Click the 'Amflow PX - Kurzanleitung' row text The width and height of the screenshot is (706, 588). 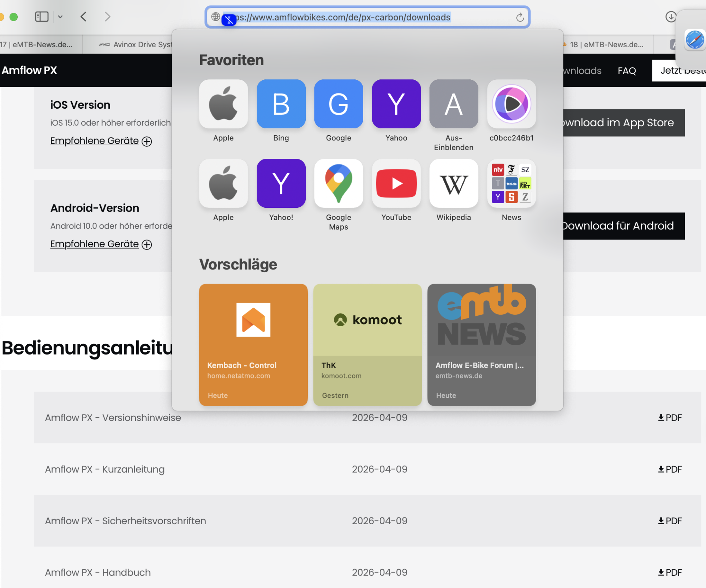(x=105, y=469)
